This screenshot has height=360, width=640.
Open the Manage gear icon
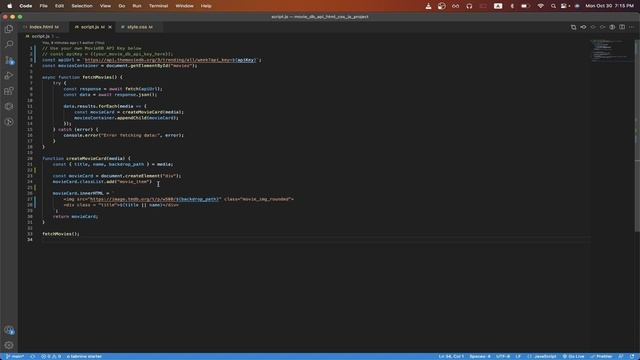click(x=9, y=345)
